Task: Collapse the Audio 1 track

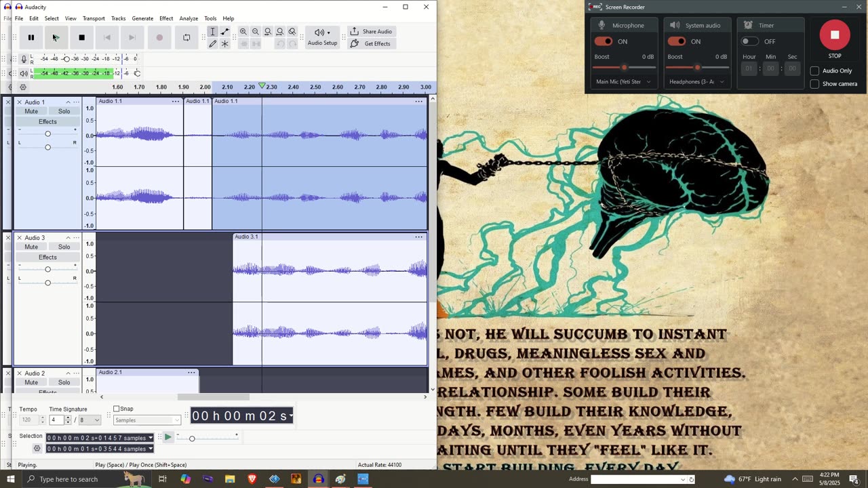Action: [68, 102]
